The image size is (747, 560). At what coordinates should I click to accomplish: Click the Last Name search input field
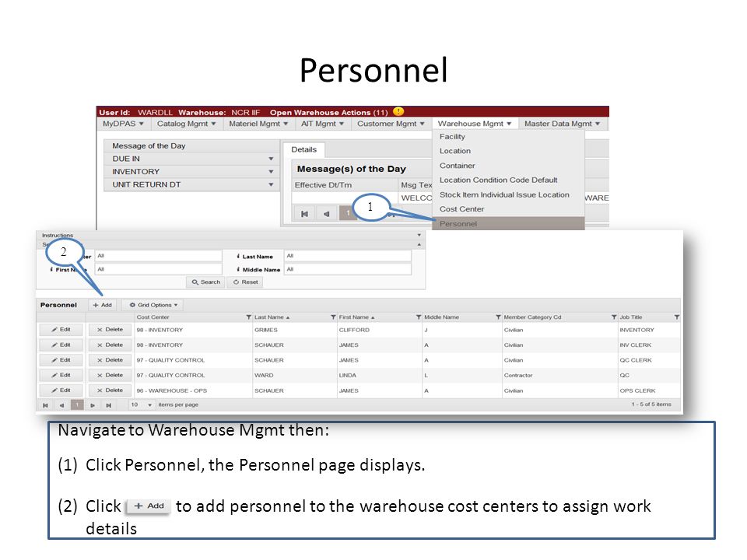pyautogui.click(x=347, y=256)
